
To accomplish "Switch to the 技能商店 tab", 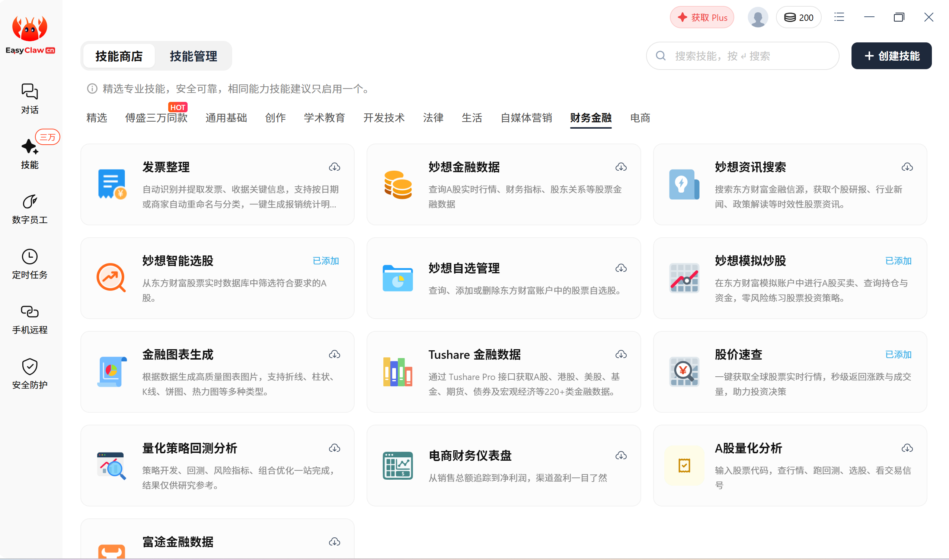I will point(119,56).
